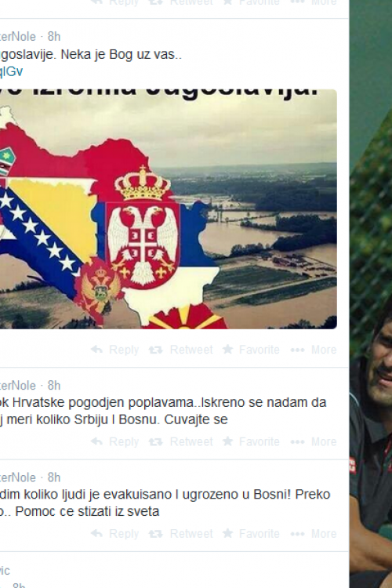Viewport: 392px width, 588px height.
Task: Open the 8h timestamp of the map tweet
Action: [x=54, y=37]
